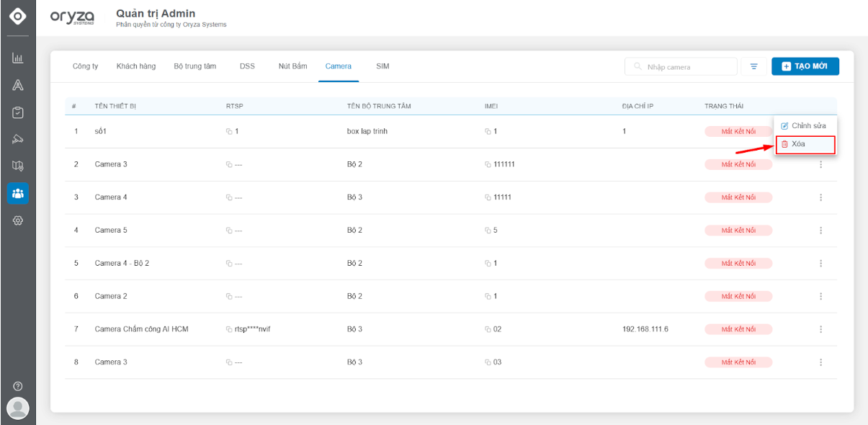This screenshot has width=868, height=425.
Task: Click device name Camera 4 - Bộ 2
Action: coord(122,264)
